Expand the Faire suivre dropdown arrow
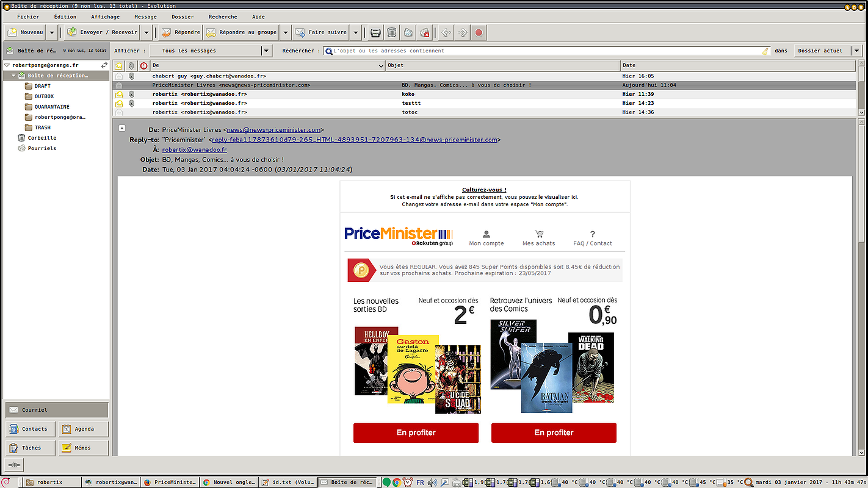 [x=356, y=32]
